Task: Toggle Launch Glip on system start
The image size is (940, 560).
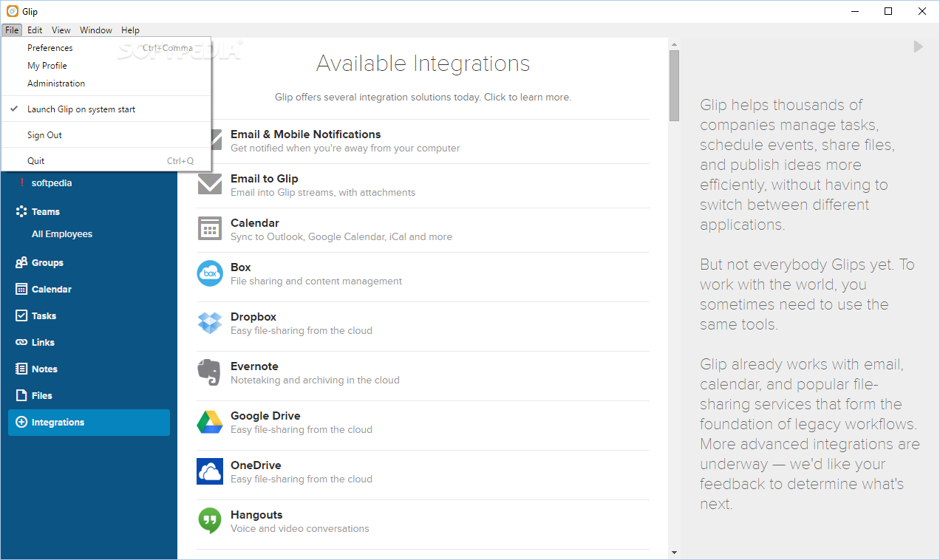Action: [x=106, y=109]
